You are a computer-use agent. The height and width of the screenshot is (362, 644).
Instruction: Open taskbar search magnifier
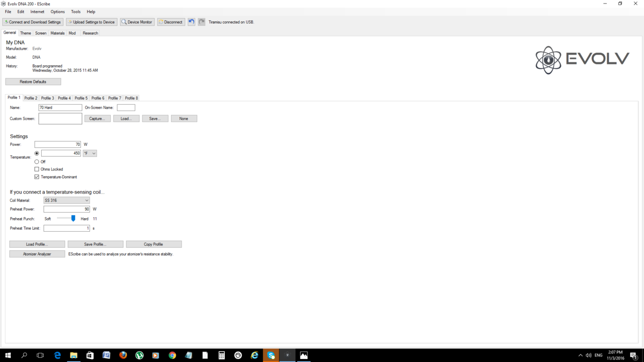[24, 355]
